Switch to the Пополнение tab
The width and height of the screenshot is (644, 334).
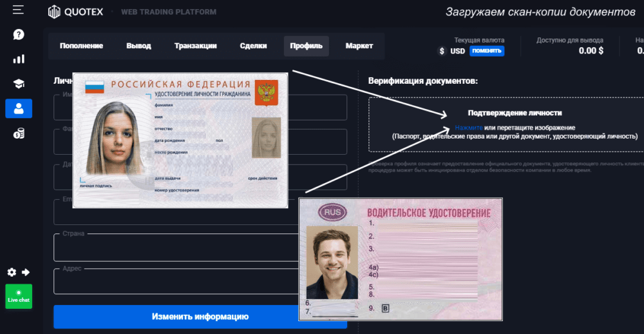click(82, 46)
